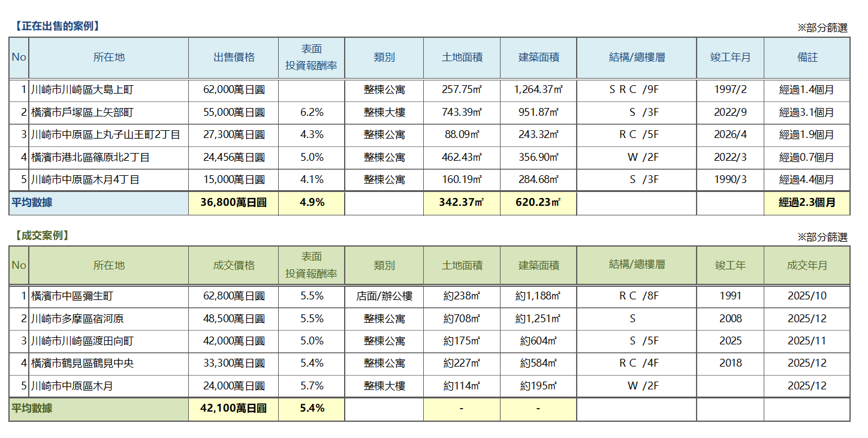Click the 36,800萬日圓 average price cell
The width and height of the screenshot is (868, 438).
(x=234, y=203)
